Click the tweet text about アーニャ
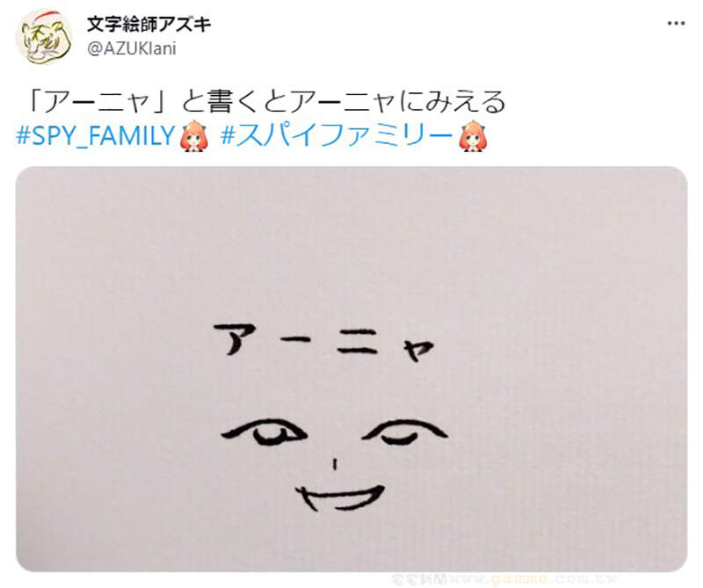The height and width of the screenshot is (588, 703). click(266, 102)
